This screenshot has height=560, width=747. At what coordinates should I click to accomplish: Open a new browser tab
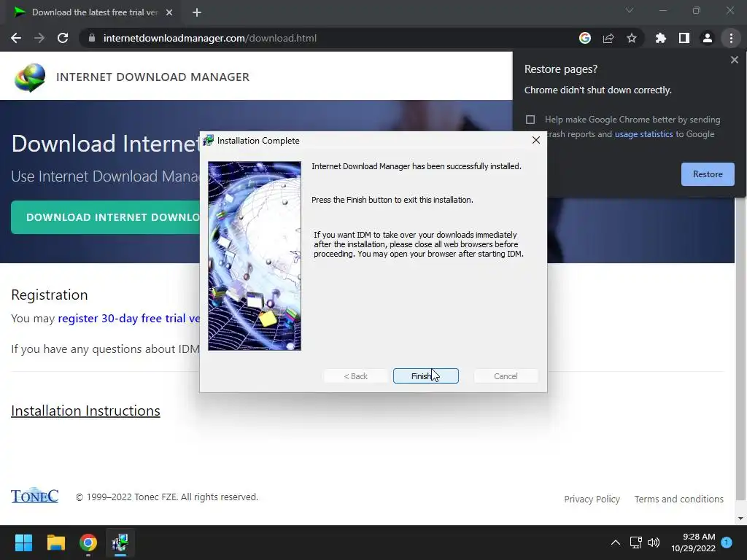point(197,12)
